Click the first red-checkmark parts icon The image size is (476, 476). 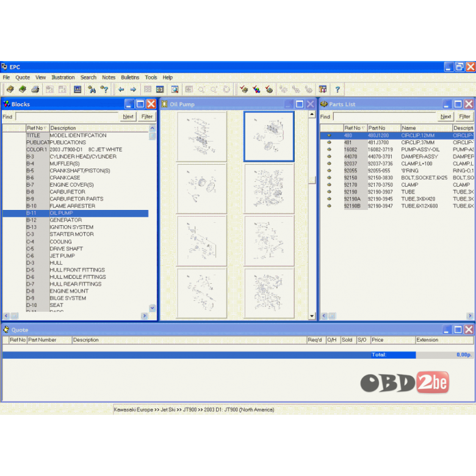pyautogui.click(x=243, y=89)
